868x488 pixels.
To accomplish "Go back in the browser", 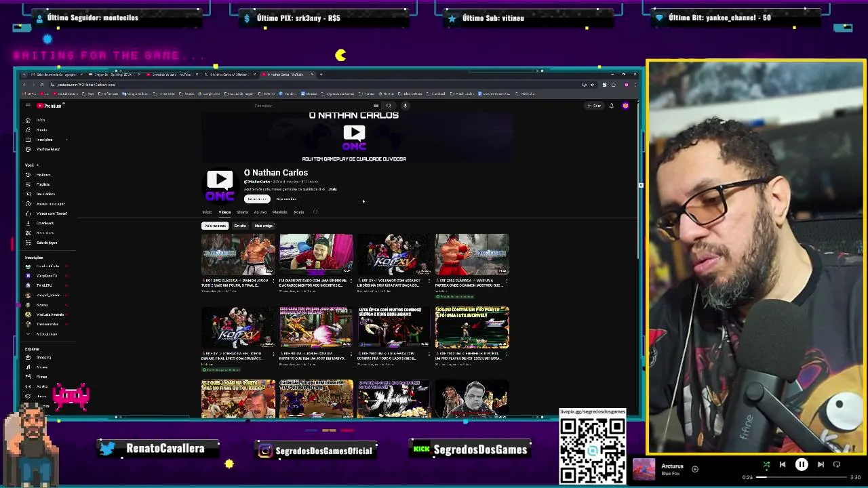I will [25, 85].
